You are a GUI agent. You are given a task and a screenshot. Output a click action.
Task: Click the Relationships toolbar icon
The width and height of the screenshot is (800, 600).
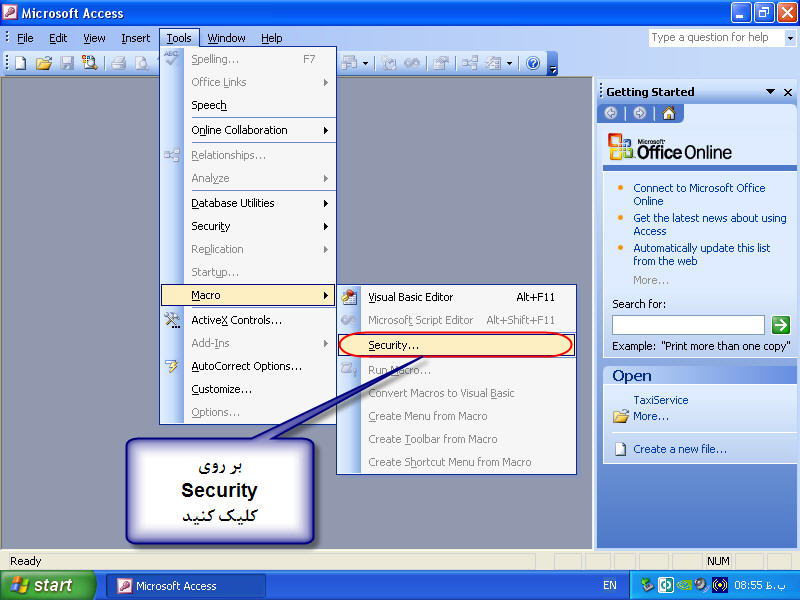tap(469, 63)
